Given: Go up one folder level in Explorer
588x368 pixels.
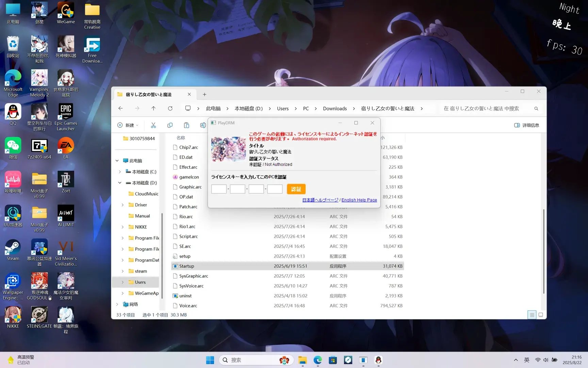Looking at the screenshot, I should tap(153, 108).
